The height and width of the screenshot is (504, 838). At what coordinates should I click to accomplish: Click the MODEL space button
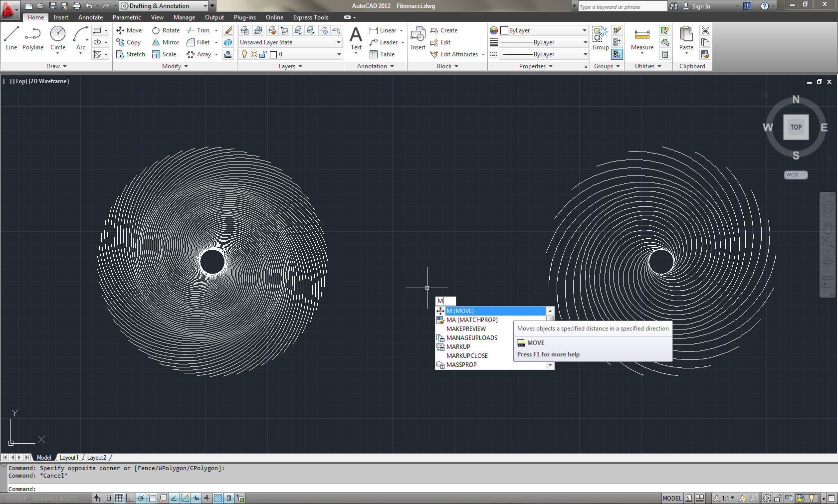(x=672, y=498)
